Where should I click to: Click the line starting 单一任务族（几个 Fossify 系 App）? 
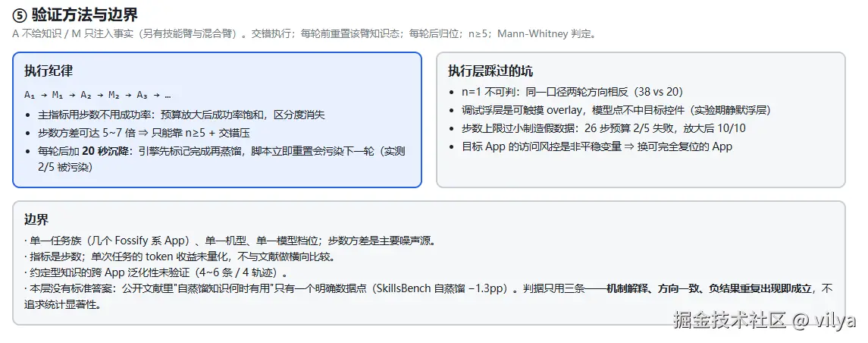(232, 241)
